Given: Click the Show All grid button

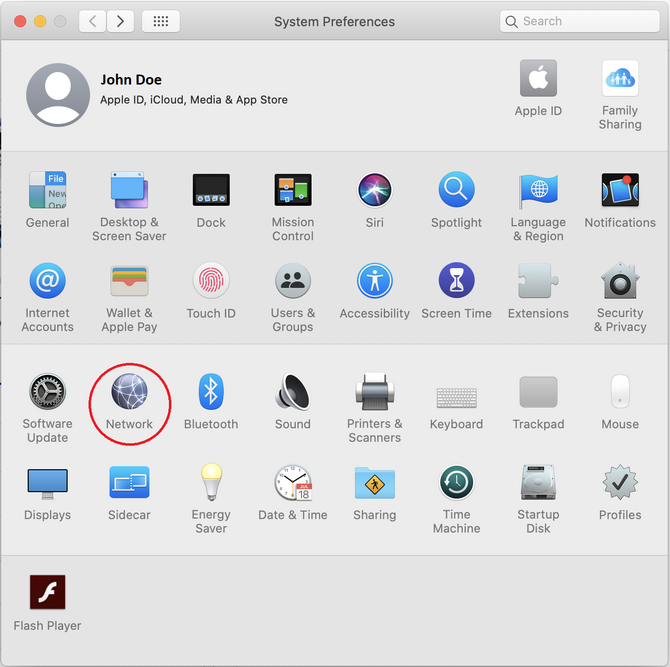Looking at the screenshot, I should [161, 21].
